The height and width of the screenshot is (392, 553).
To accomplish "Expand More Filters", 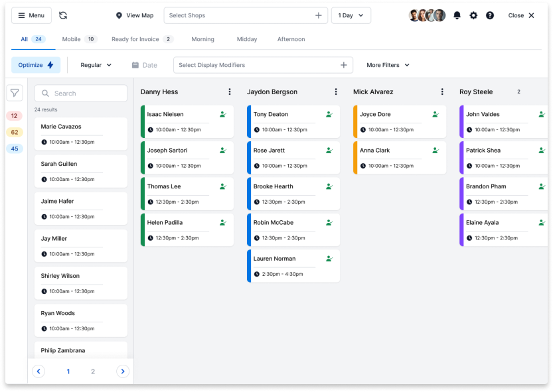I will point(388,65).
